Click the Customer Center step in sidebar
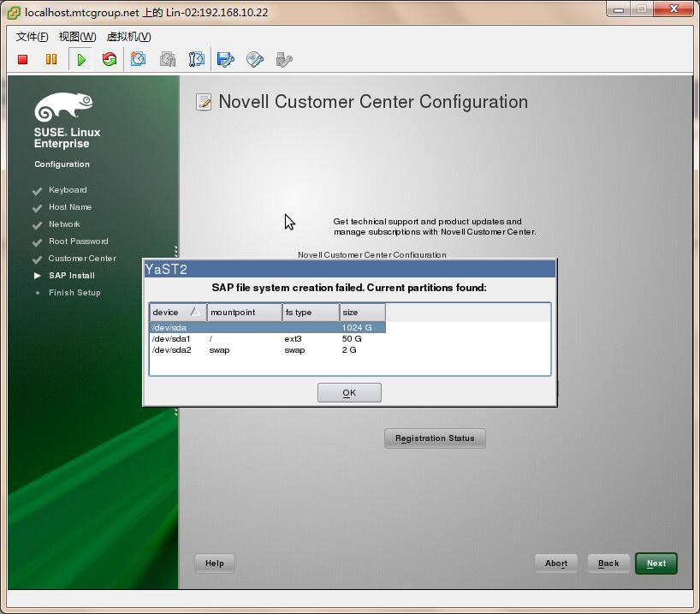 (82, 259)
